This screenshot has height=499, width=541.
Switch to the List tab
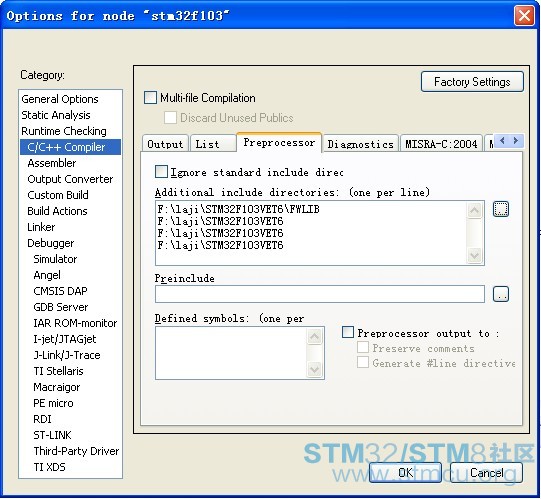pos(213,144)
